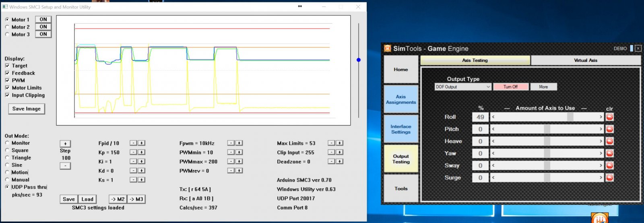Increase Kp value with plus button
Image resolution: width=644 pixels, height=223 pixels.
pos(142,152)
